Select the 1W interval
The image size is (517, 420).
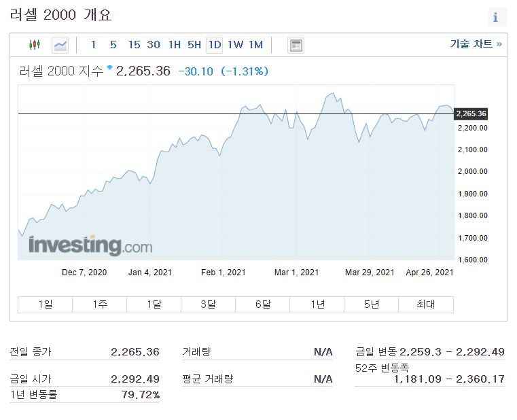click(236, 45)
